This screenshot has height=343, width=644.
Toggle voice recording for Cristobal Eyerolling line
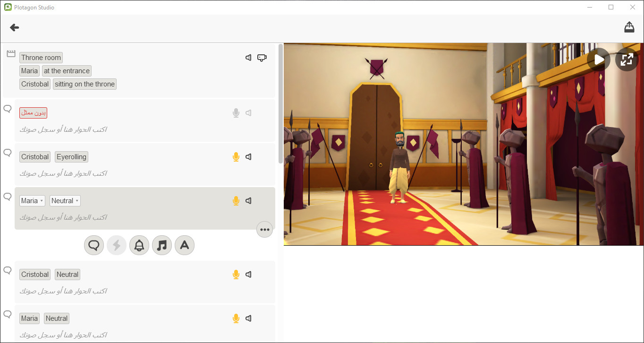tap(236, 157)
